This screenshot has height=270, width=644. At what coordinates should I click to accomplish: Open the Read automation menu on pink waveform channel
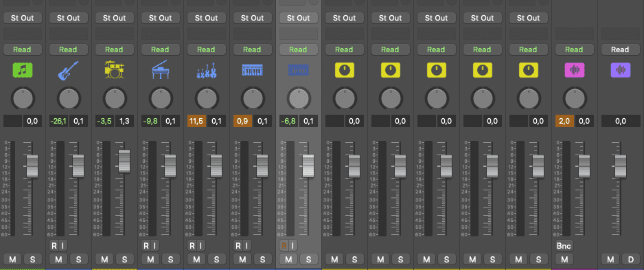coord(574,49)
